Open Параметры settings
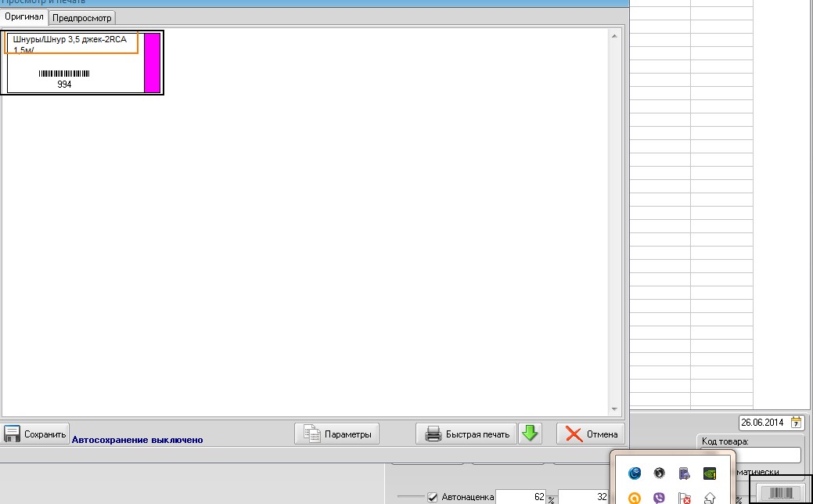Viewport: 813px width, 504px height. (x=336, y=434)
